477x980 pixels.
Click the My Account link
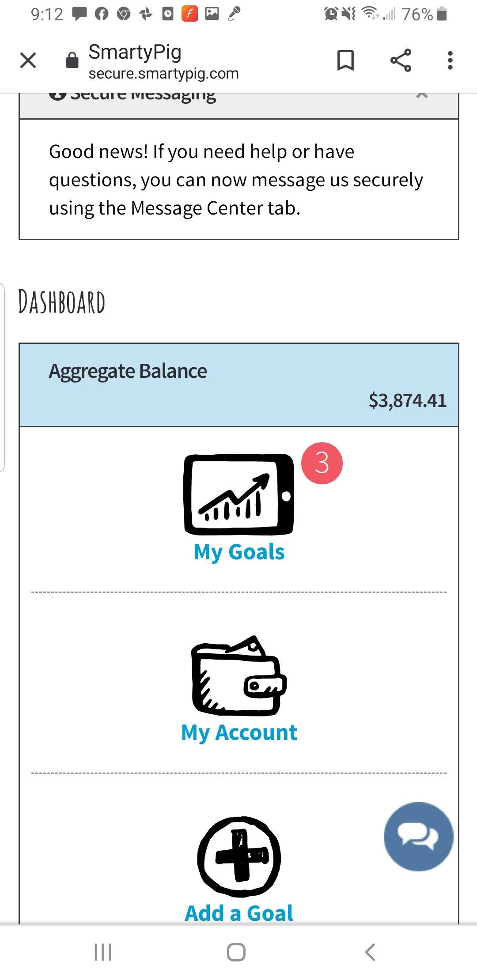pyautogui.click(x=239, y=733)
